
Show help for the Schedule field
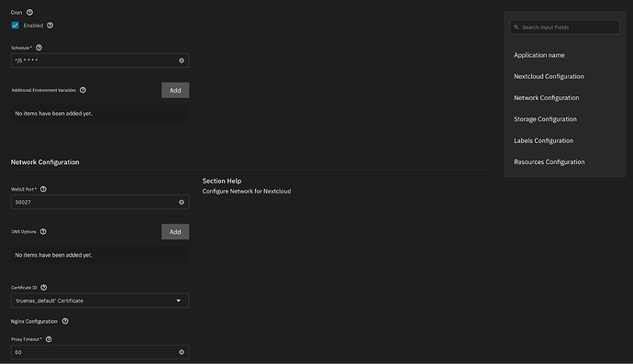39,48
